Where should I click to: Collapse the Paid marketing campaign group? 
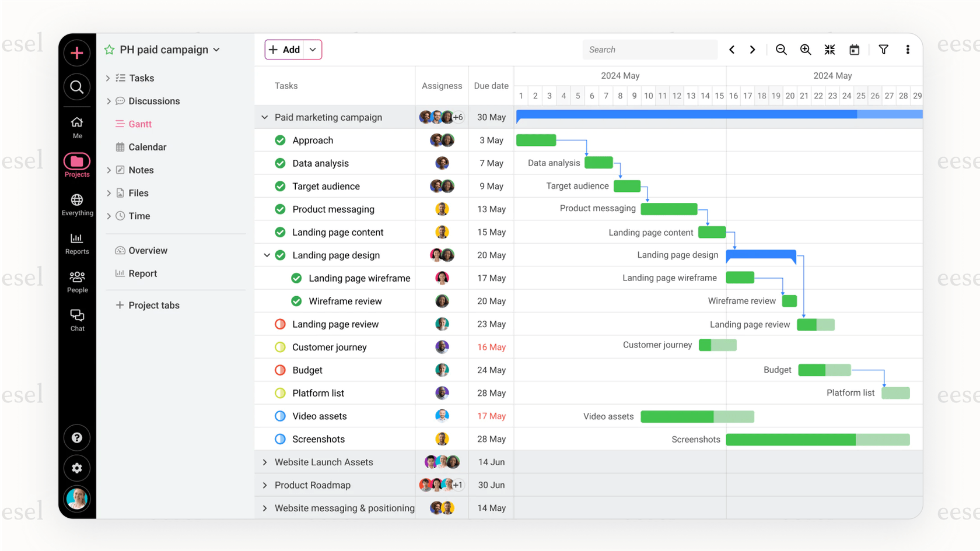click(264, 117)
